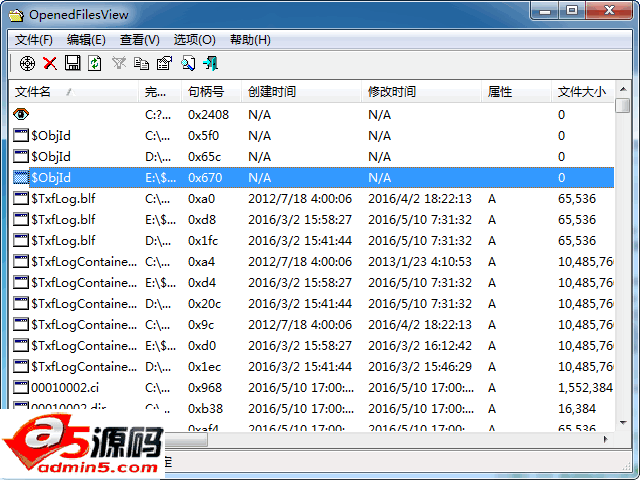Screen dimensions: 640x480
Task: Open the 选项(O) menu
Action: pyautogui.click(x=194, y=40)
